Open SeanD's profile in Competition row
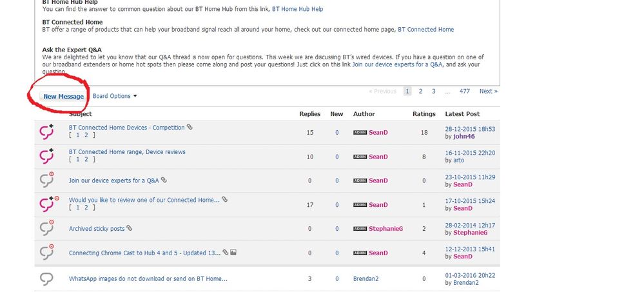The width and height of the screenshot is (644, 292). pyautogui.click(x=378, y=133)
